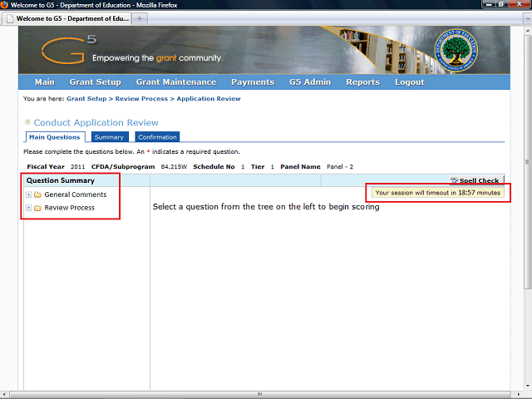Click the page icon on the browser tab
532x399 pixels.
11,18
